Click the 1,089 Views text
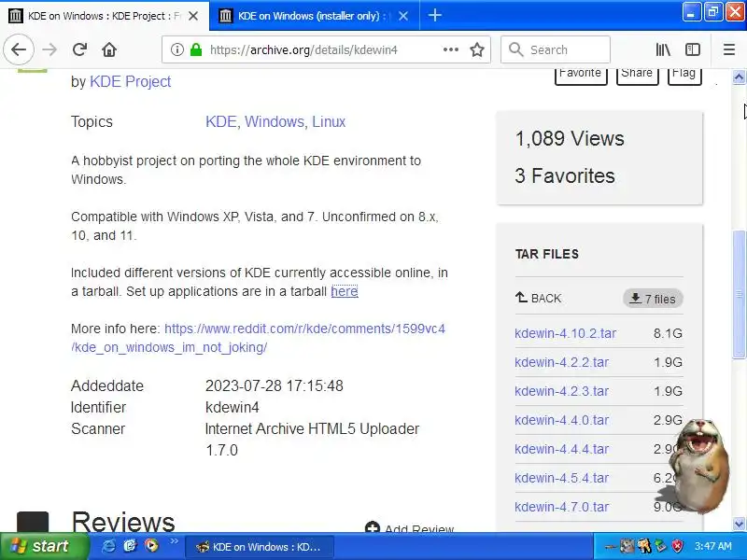Viewport: 747px width, 560px height. 570,138
